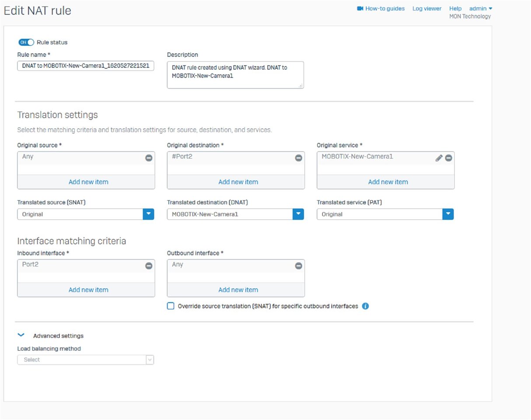Remove Port2 from Inbound interface
This screenshot has width=531, height=420.
click(x=149, y=266)
